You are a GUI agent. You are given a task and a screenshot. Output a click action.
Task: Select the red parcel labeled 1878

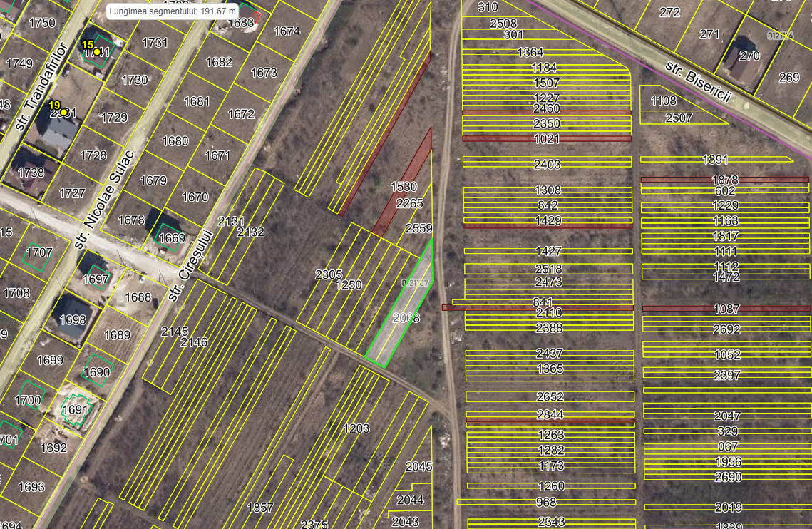click(x=724, y=179)
